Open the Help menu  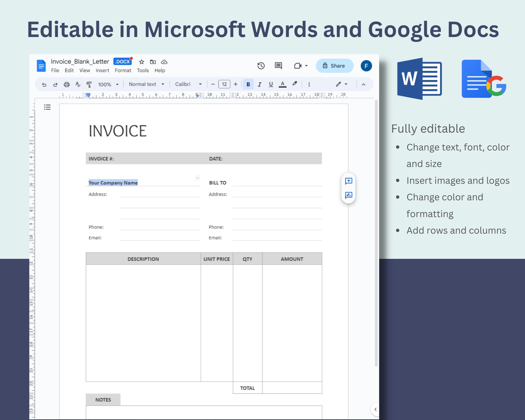[160, 70]
